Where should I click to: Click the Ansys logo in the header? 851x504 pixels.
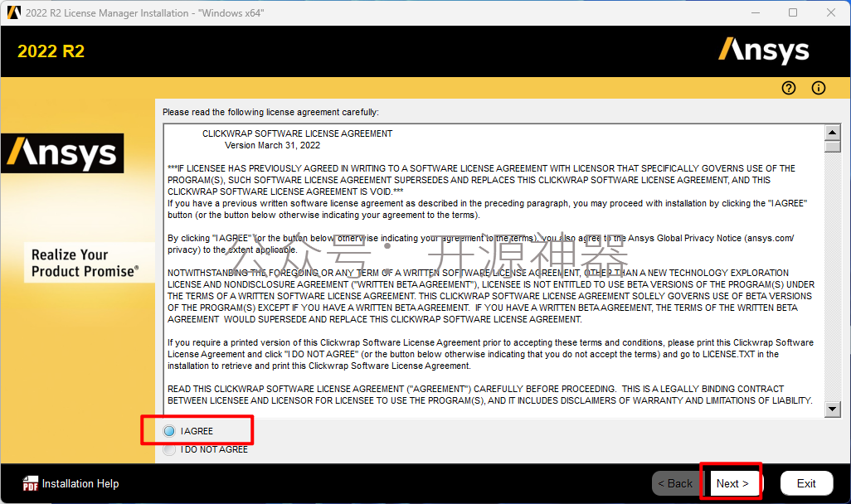pyautogui.click(x=764, y=51)
